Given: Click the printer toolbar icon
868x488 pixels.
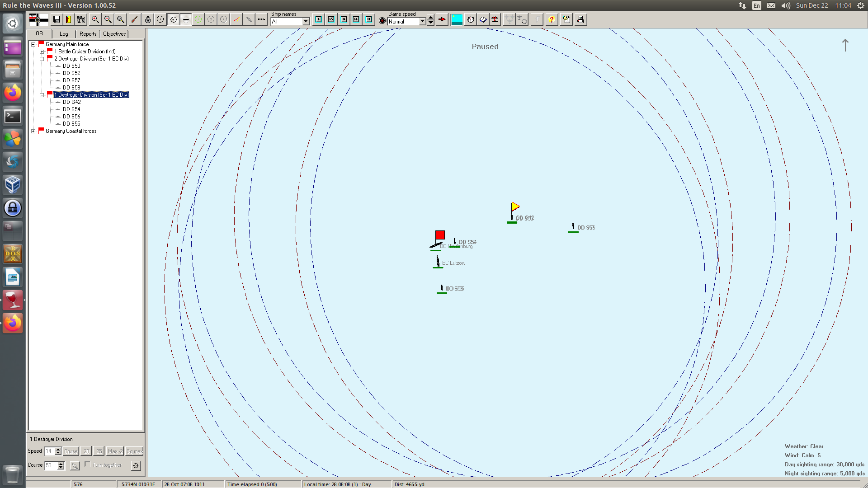Looking at the screenshot, I should [580, 19].
